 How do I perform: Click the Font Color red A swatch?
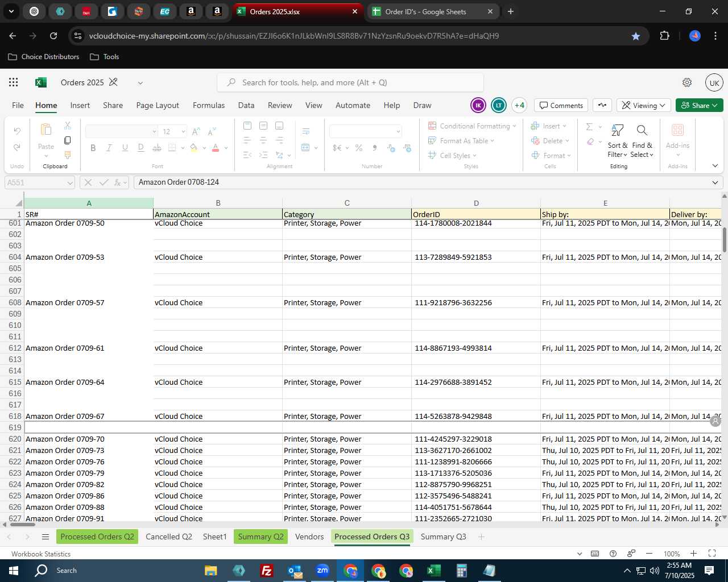[216, 148]
